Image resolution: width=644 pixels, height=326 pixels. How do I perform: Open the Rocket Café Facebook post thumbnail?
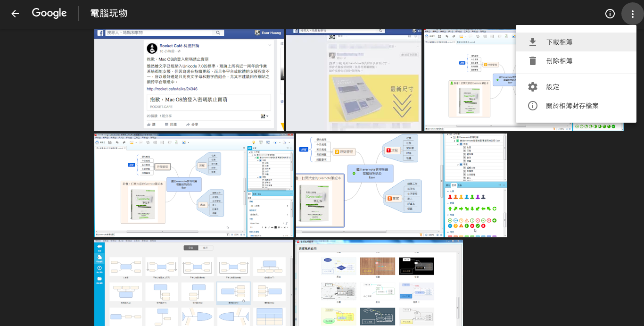tap(189, 80)
